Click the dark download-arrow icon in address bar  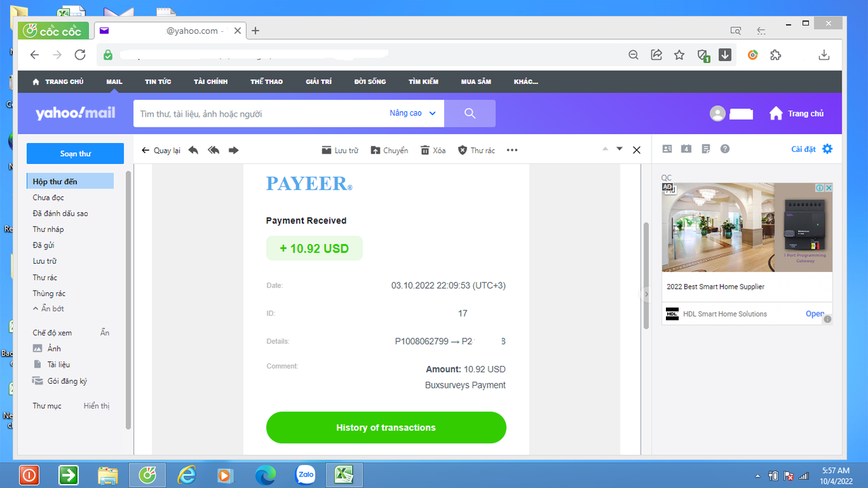tap(725, 55)
